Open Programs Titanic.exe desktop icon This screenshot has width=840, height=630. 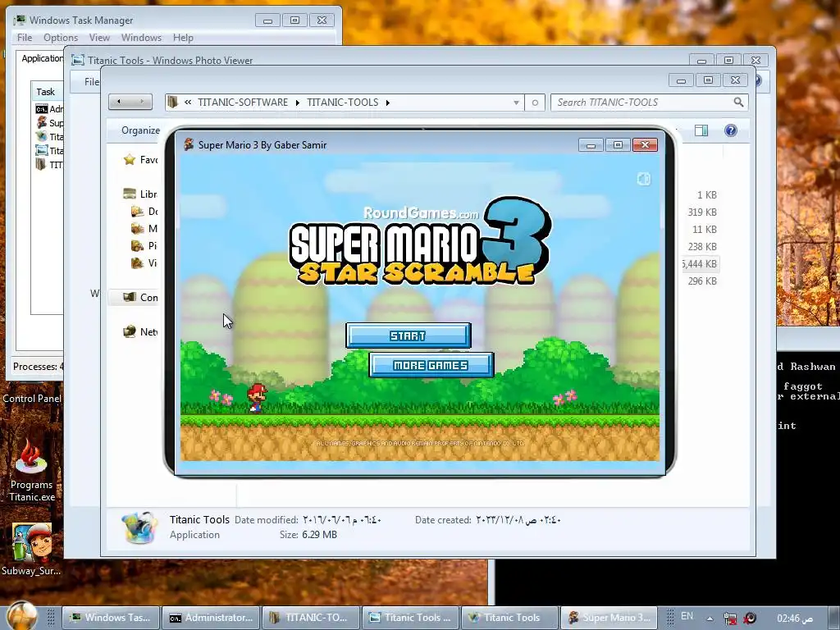32,470
